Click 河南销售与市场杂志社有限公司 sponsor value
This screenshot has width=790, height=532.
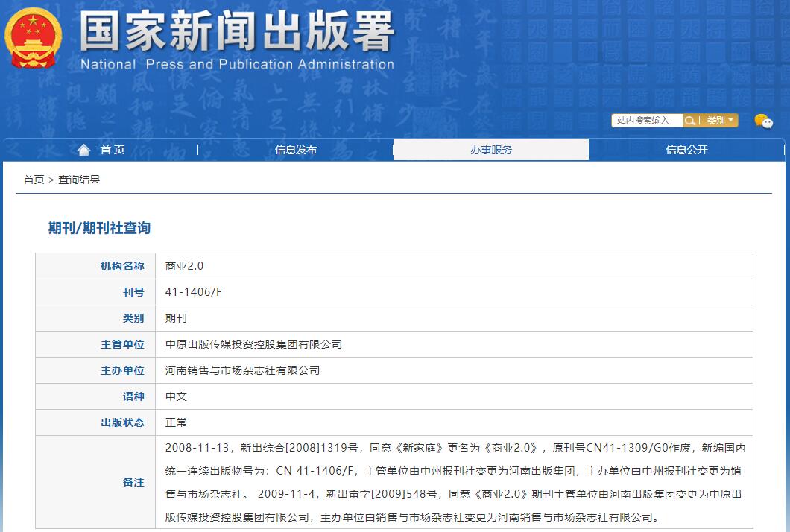(x=243, y=371)
